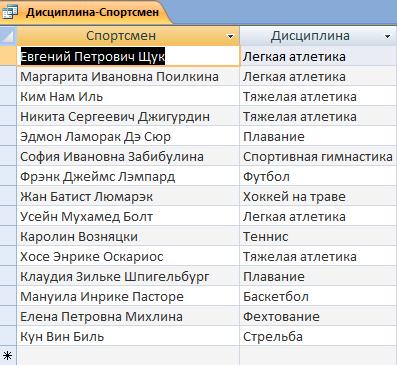Click the table icon beside Дисциплина-Спортсмен tab
Screen dimensions: 397x365
tap(10, 12)
